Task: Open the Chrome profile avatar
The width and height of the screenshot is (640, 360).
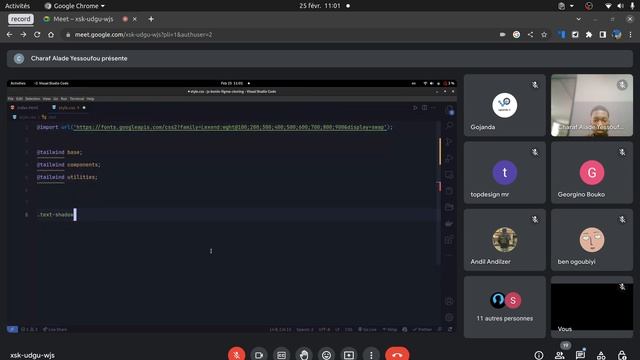Action: pos(617,35)
